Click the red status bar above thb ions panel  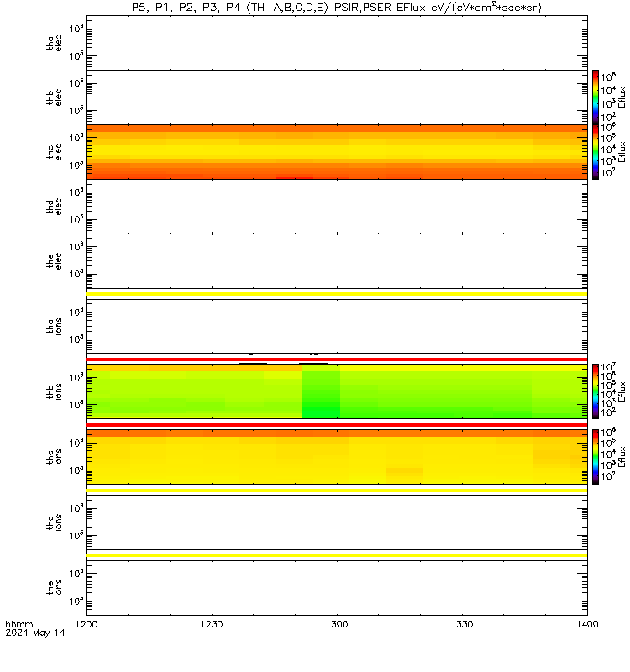click(x=337, y=360)
